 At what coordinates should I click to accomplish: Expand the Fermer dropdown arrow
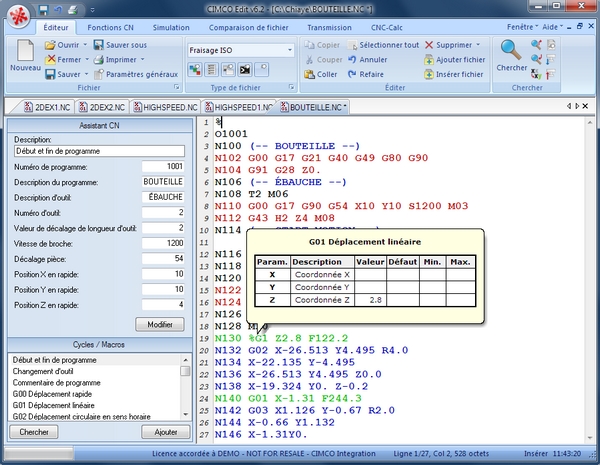point(87,59)
